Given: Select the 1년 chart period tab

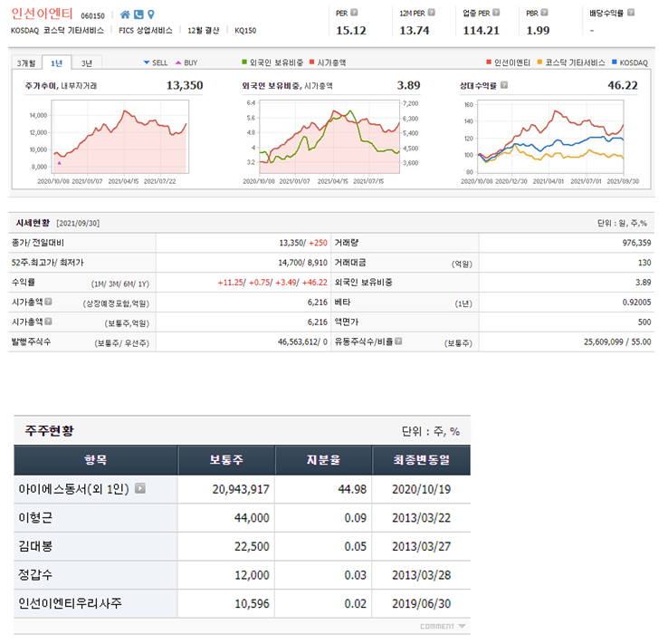Looking at the screenshot, I should pos(57,63).
